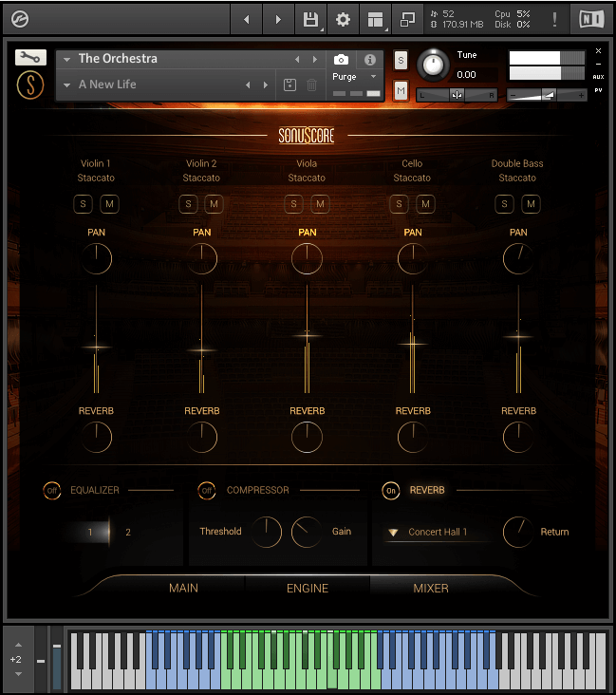Mute instrument with header M button
Image resolution: width=616 pixels, height=695 pixels.
pos(401,91)
